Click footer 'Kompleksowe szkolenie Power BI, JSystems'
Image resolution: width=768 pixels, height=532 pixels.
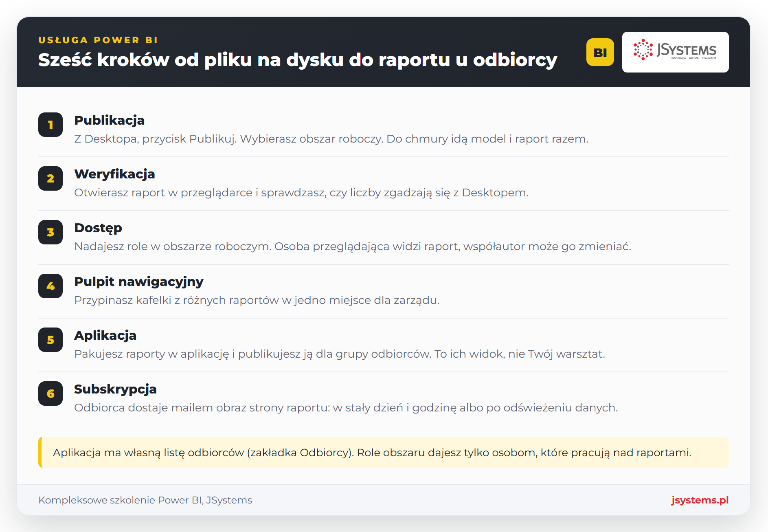pos(145,500)
